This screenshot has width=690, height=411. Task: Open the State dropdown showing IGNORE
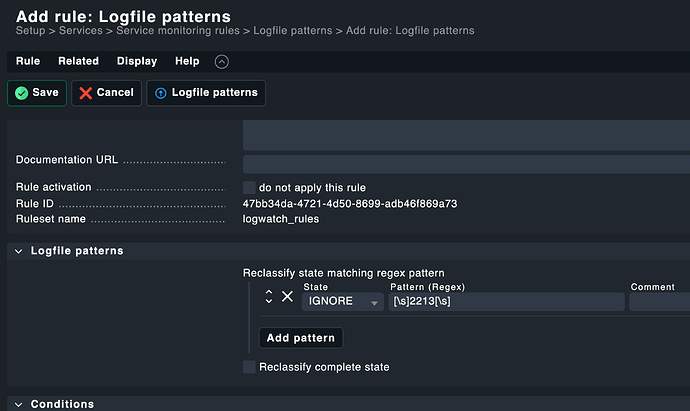343,302
